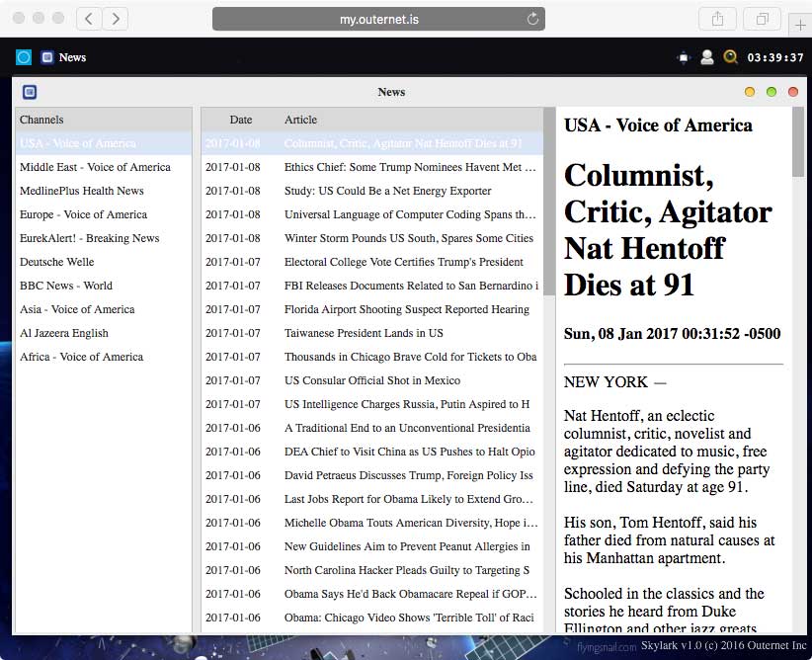Open the browser share icon
Viewport: 812px width, 660px height.
[x=717, y=19]
